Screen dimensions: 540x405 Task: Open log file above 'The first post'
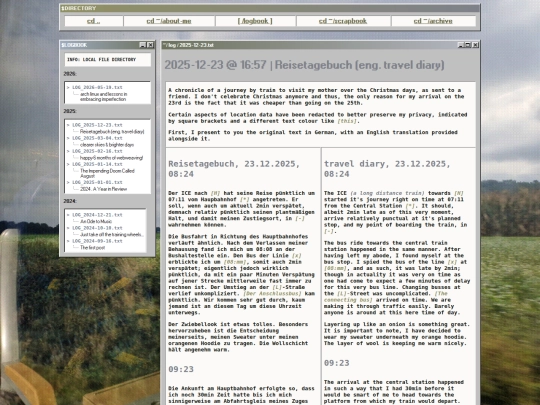click(97, 241)
